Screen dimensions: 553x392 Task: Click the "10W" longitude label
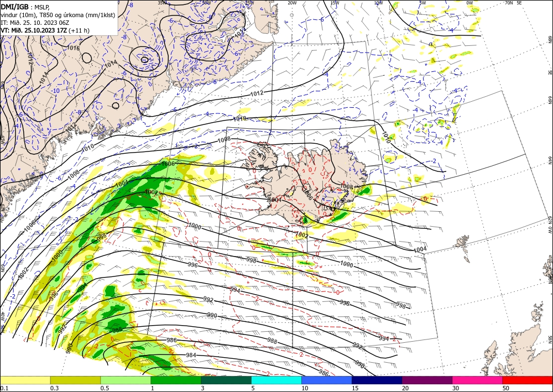pos(378,3)
